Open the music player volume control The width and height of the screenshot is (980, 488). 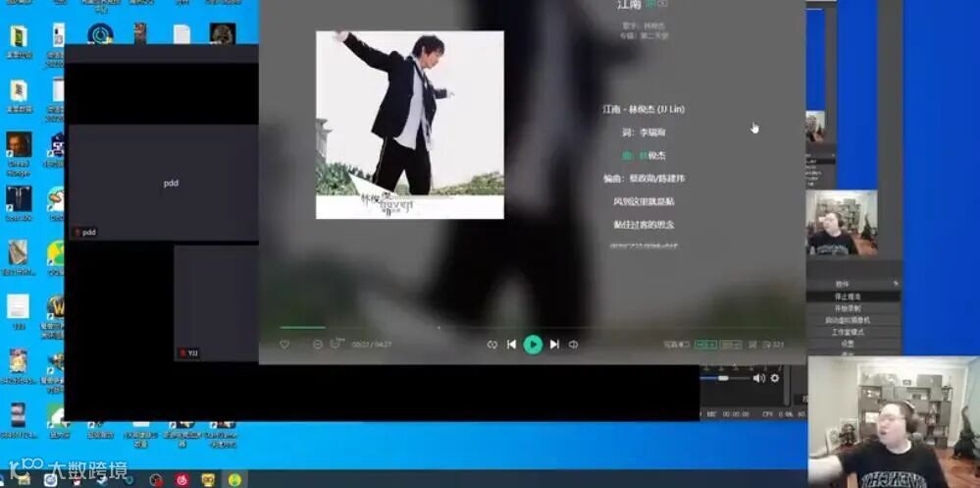(573, 345)
